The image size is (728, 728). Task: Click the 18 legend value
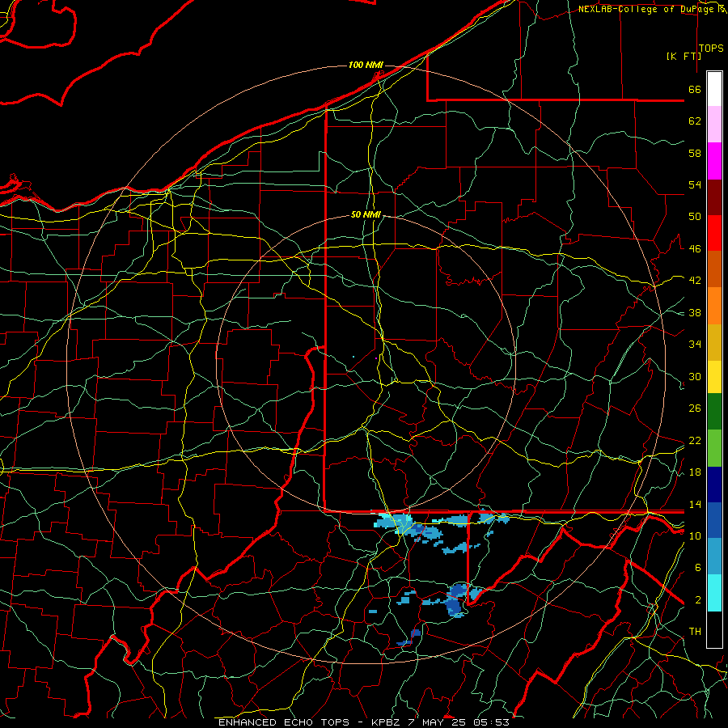(x=695, y=472)
